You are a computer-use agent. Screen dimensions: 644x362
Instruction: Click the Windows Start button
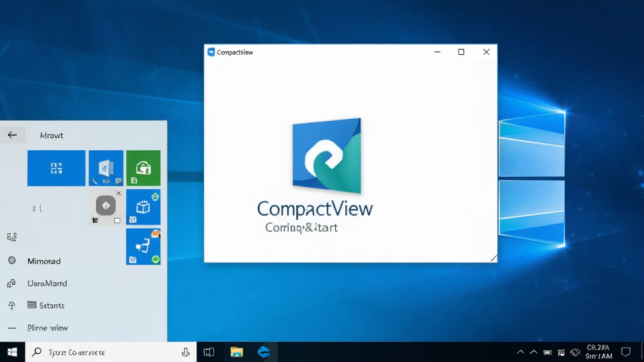coord(13,352)
